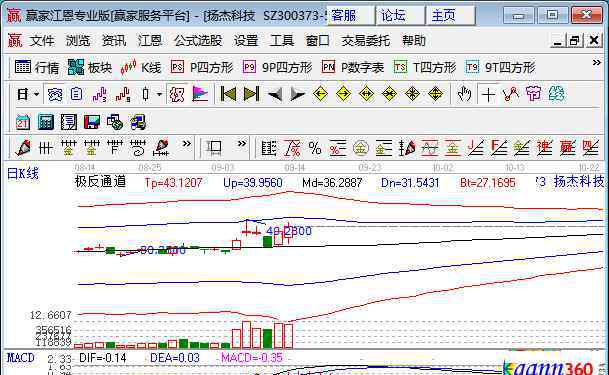Expand the 日 period dropdown arrow
Viewport: 609px width, 375px height.
pos(37,94)
